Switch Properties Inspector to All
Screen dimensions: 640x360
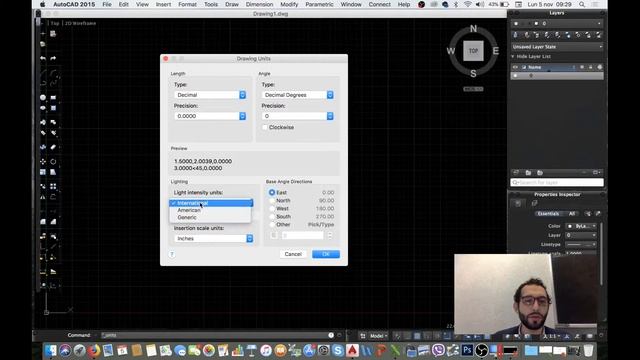click(572, 213)
